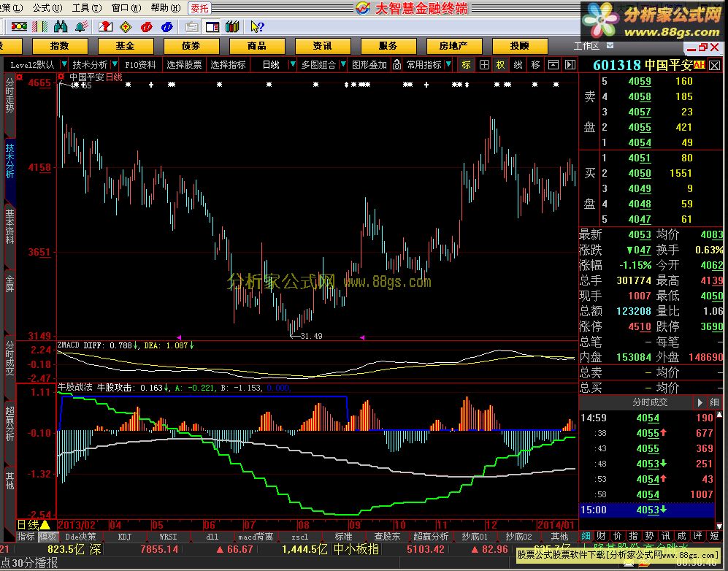Click sell level 5 price 4059
This screenshot has height=571, width=728.
[640, 81]
